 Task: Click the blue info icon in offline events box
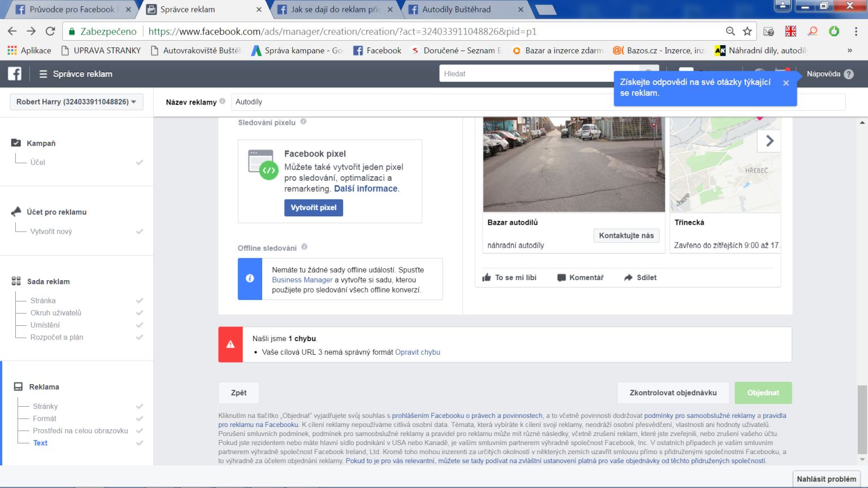(250, 278)
